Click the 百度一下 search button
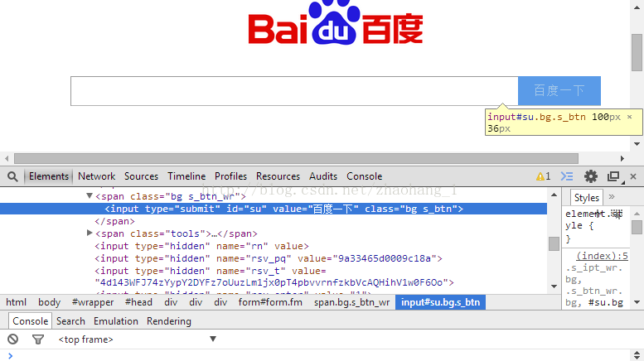The width and height of the screenshot is (644, 361). tap(559, 90)
